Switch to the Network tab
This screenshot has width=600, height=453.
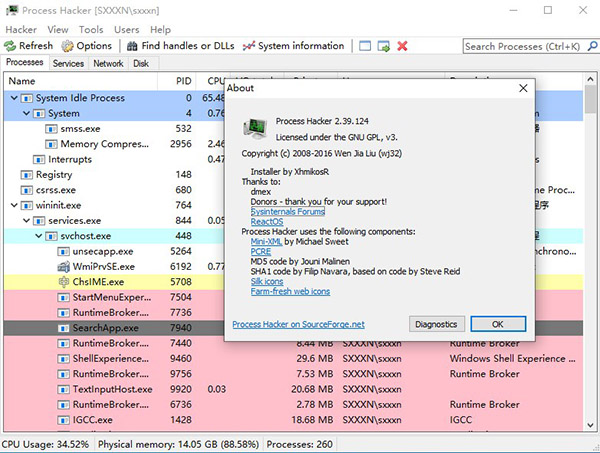108,63
